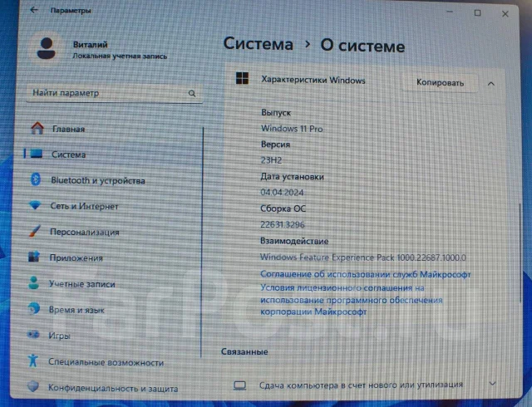
Task: Click the Выпуск label
Action: pos(276,113)
